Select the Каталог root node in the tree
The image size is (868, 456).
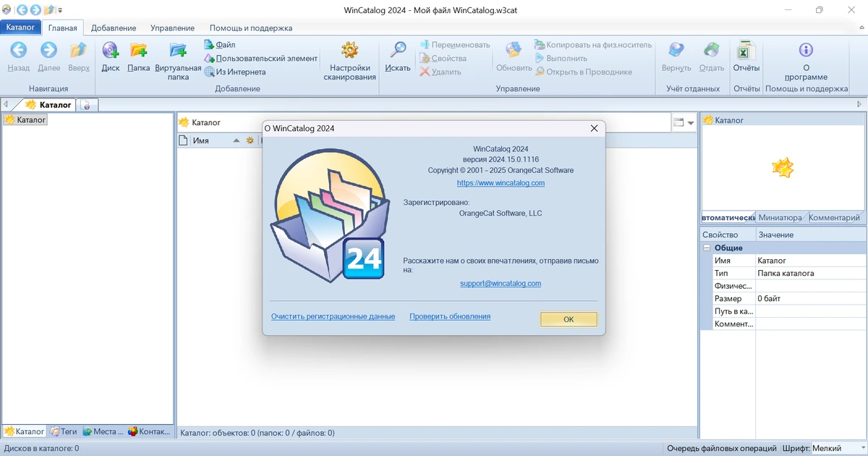tap(25, 120)
